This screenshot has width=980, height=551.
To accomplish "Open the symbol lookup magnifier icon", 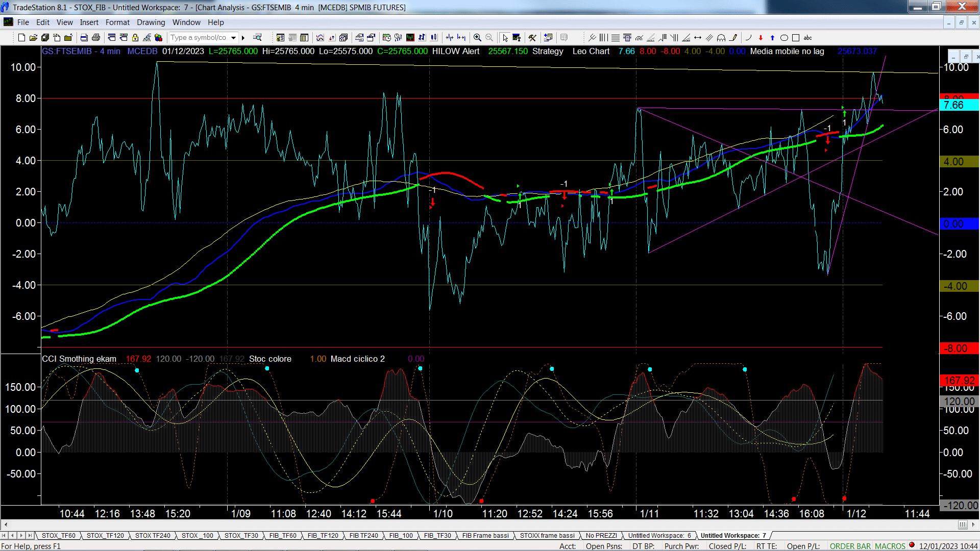I will point(257,38).
